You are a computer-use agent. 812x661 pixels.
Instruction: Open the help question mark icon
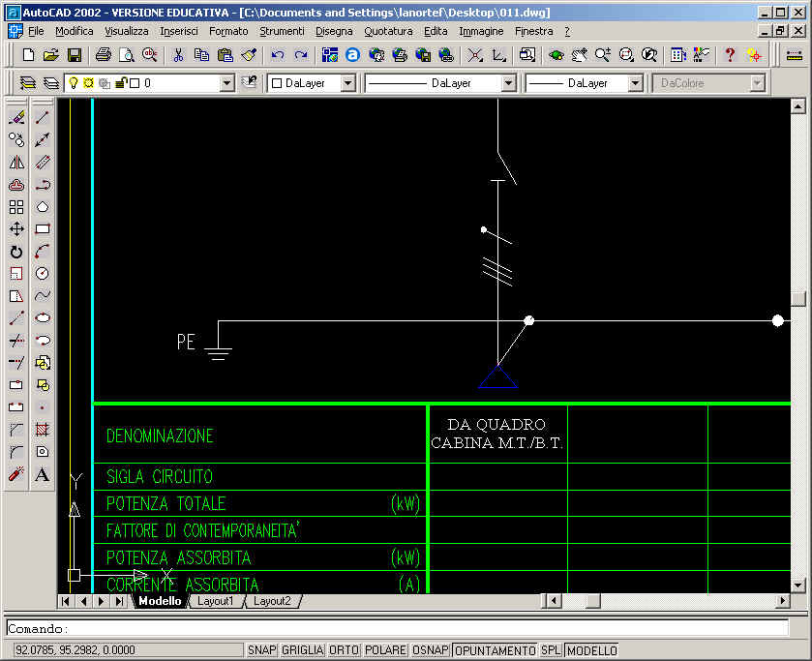click(730, 54)
